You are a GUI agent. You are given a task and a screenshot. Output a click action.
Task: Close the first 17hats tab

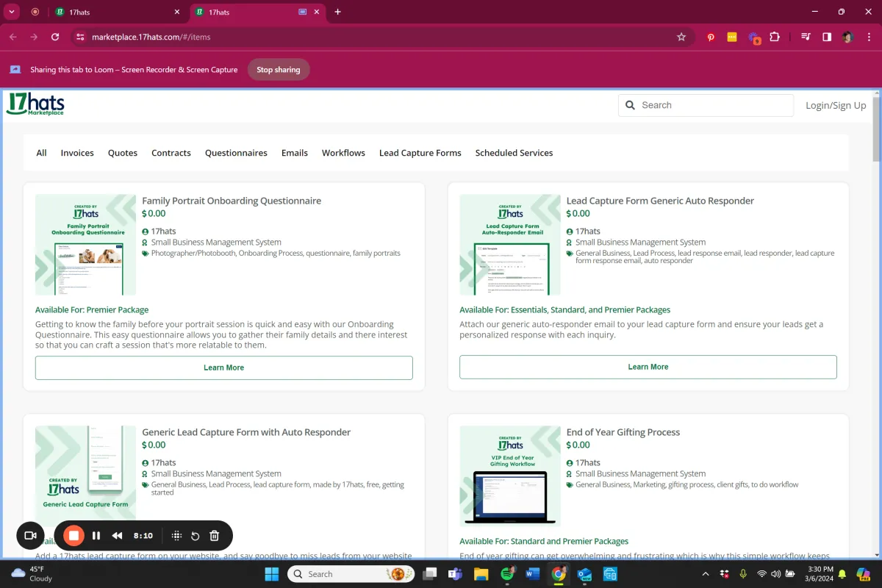point(177,12)
